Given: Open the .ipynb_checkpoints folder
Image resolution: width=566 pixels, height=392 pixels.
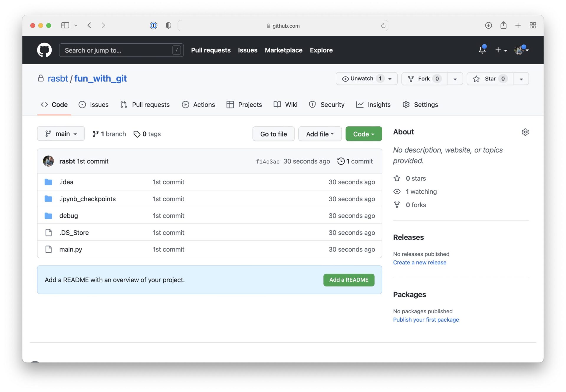Looking at the screenshot, I should click(x=87, y=199).
